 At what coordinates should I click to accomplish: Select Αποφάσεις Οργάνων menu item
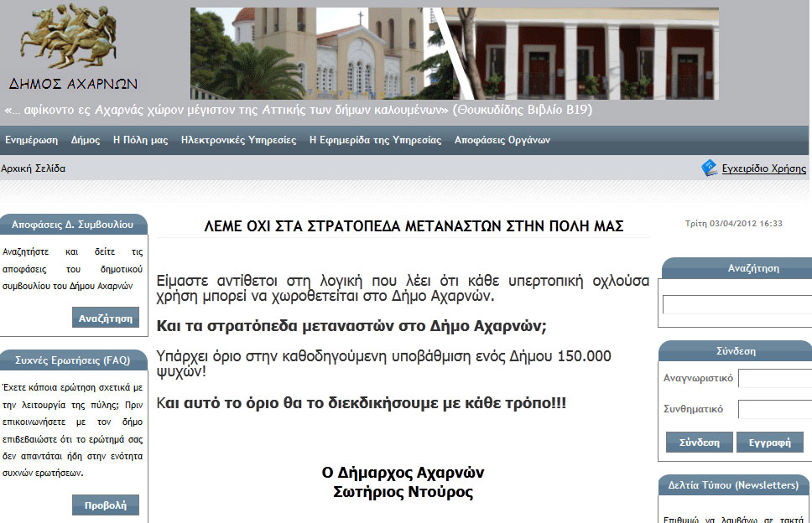pyautogui.click(x=502, y=140)
